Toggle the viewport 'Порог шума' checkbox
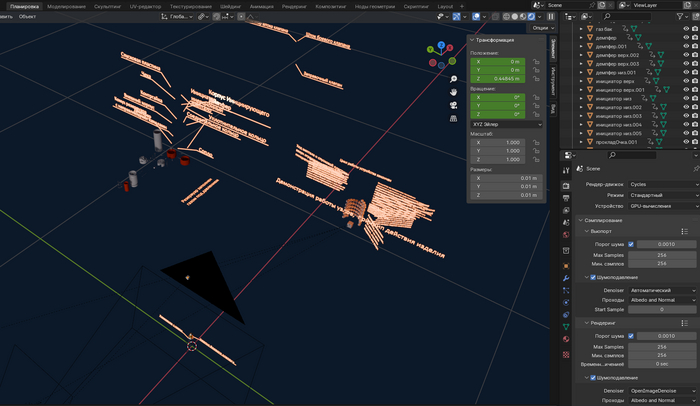 630,243
